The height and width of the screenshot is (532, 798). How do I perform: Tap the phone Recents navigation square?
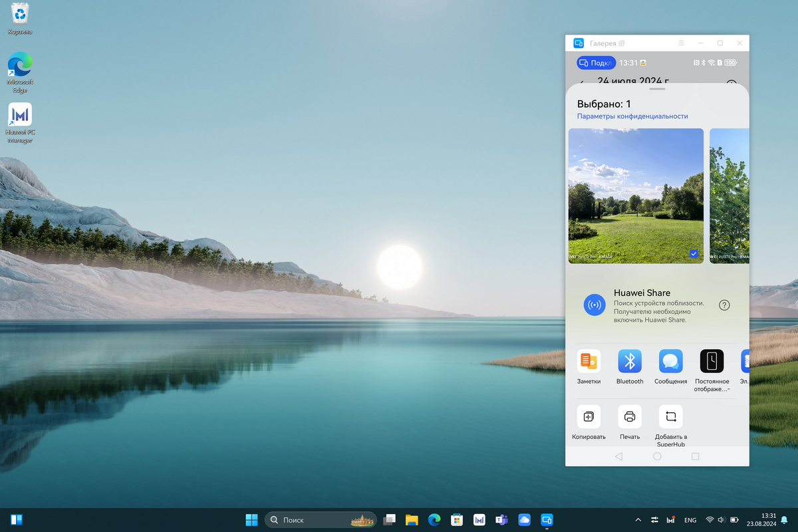tap(696, 456)
